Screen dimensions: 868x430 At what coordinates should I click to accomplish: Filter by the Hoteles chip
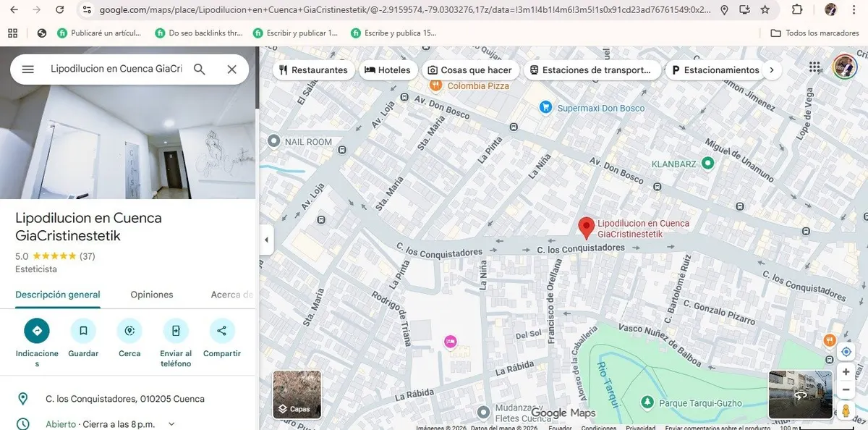pos(388,70)
